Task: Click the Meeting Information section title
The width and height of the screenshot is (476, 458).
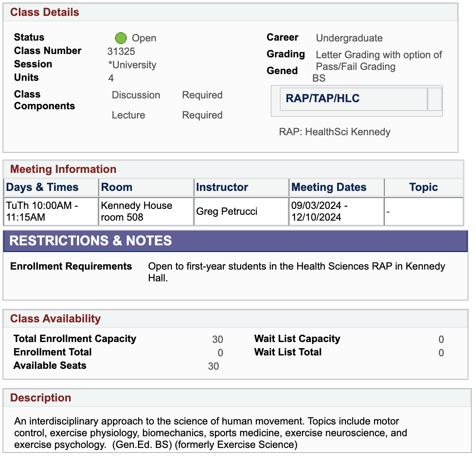Action: [x=63, y=169]
